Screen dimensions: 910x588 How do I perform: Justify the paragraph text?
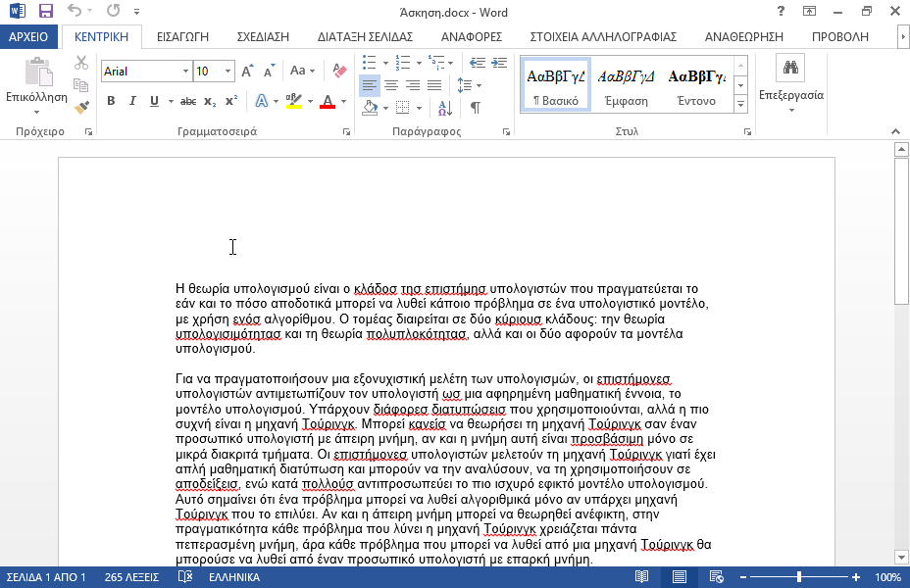tap(434, 86)
